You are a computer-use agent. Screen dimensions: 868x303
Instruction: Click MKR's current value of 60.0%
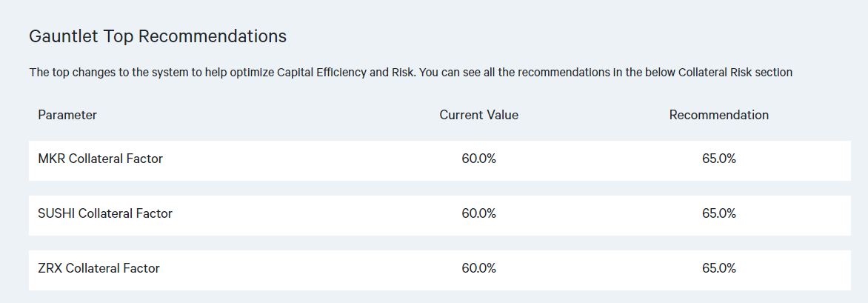[478, 159]
